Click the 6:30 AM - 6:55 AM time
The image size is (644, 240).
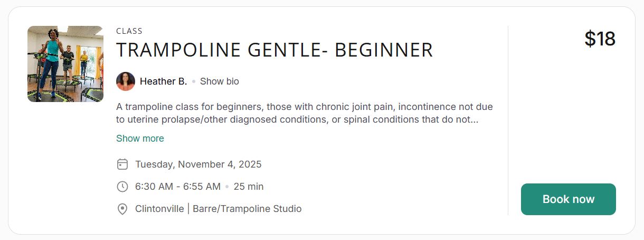coord(178,187)
